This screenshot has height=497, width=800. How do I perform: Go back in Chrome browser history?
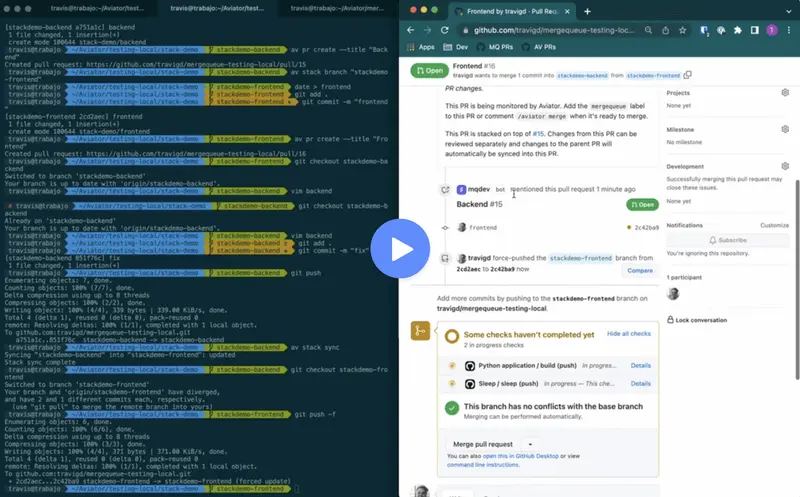coord(411,30)
